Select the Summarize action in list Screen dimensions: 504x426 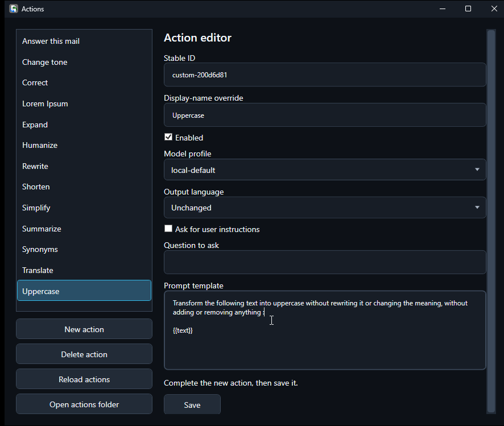pyautogui.click(x=84, y=229)
